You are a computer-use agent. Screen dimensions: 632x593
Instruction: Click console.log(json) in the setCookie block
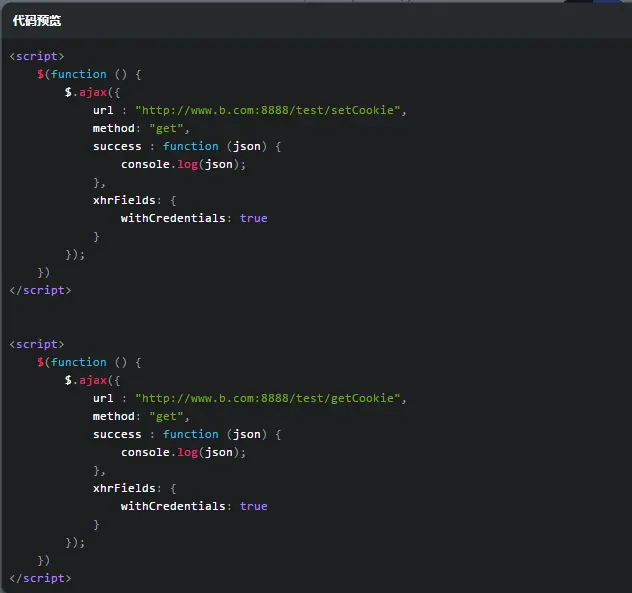tap(183, 164)
